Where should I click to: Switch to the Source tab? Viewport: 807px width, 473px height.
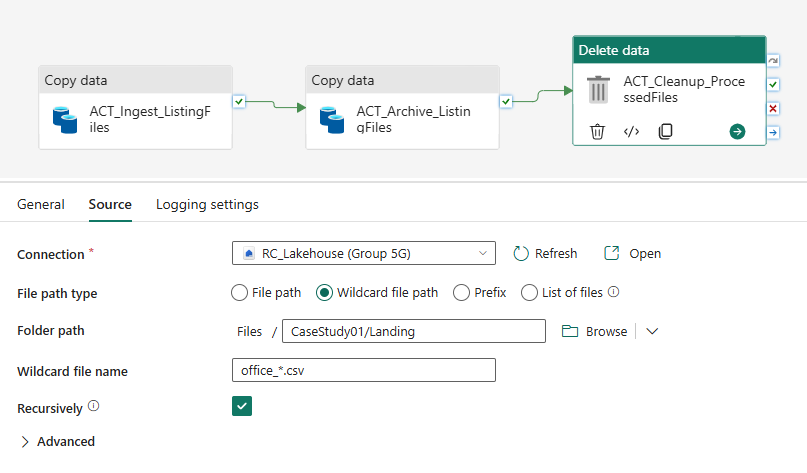(x=110, y=204)
